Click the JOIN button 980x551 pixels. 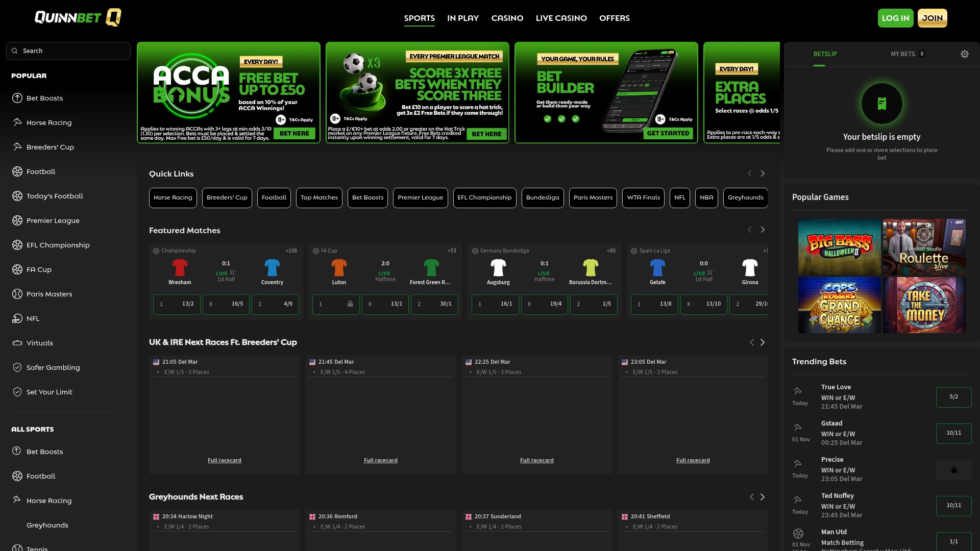click(932, 18)
